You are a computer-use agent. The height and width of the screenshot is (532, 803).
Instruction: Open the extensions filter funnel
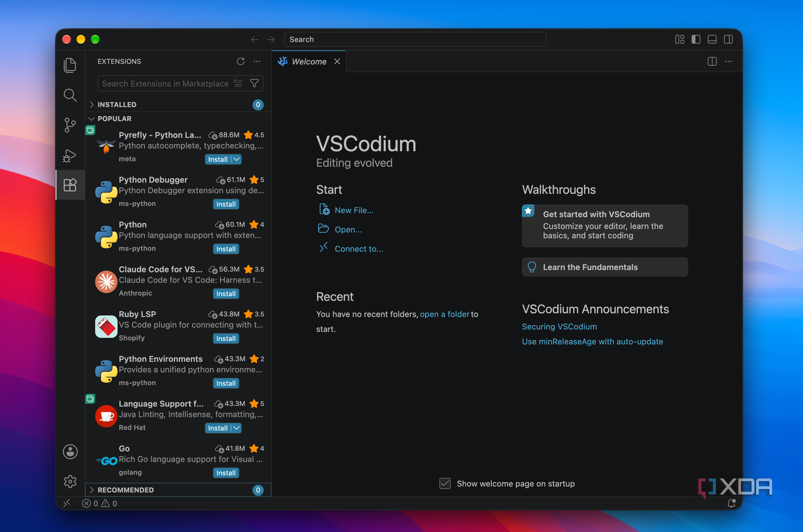[254, 83]
